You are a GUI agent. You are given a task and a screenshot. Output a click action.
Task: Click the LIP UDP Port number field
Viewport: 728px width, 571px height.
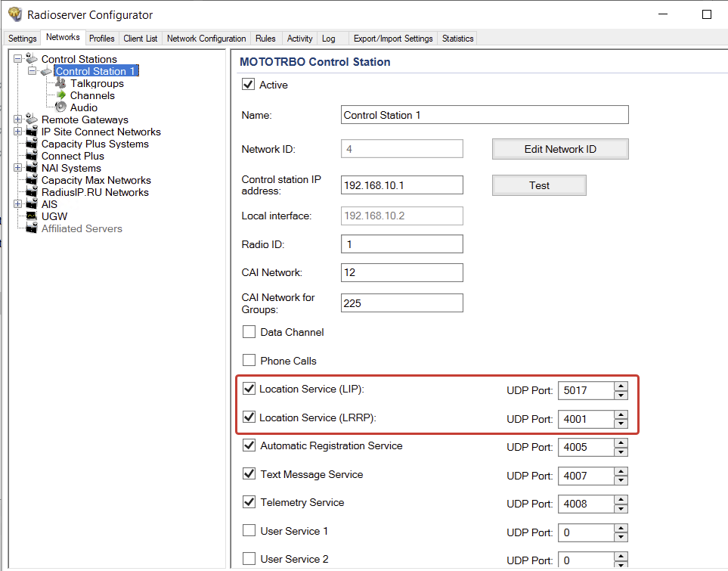point(586,390)
